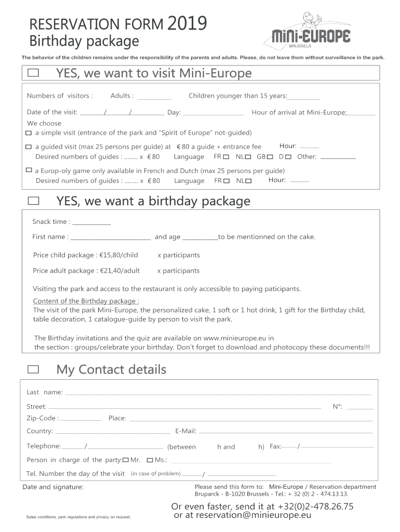
Task: Select the guided visit checkbox
Action: 29,147
